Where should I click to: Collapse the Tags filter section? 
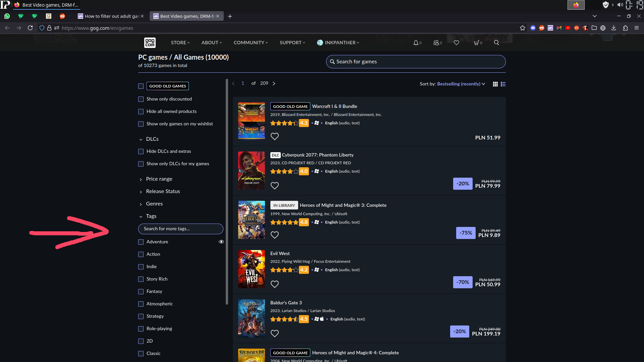(x=148, y=216)
